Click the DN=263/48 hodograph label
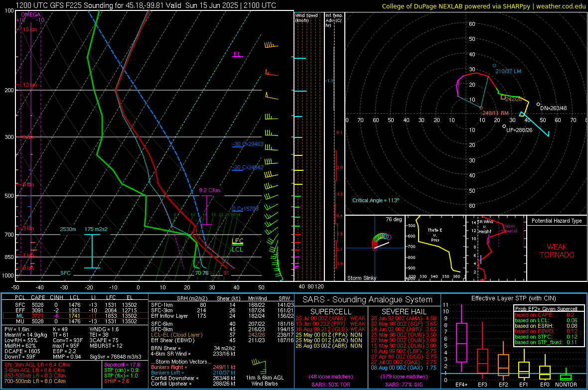This screenshot has height=390, width=588. tap(554, 108)
